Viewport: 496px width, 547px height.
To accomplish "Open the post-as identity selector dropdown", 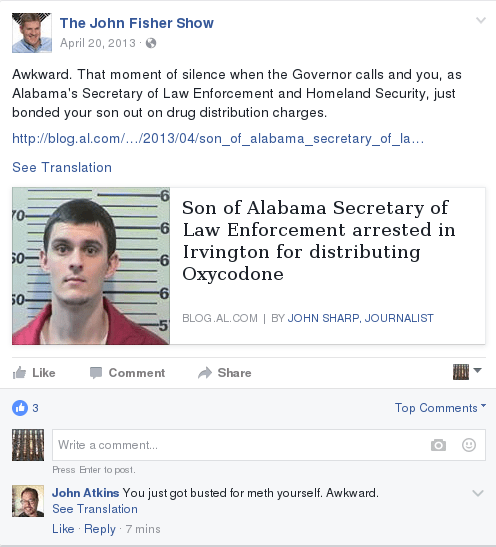I will [x=467, y=372].
